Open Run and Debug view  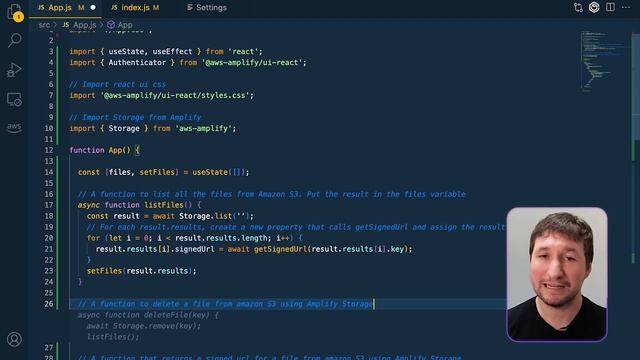[14, 70]
